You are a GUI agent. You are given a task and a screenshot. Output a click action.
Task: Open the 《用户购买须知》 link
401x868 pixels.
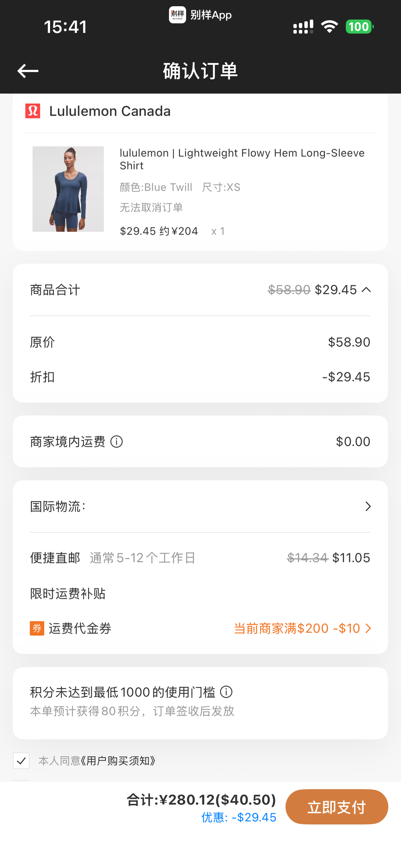click(x=118, y=761)
